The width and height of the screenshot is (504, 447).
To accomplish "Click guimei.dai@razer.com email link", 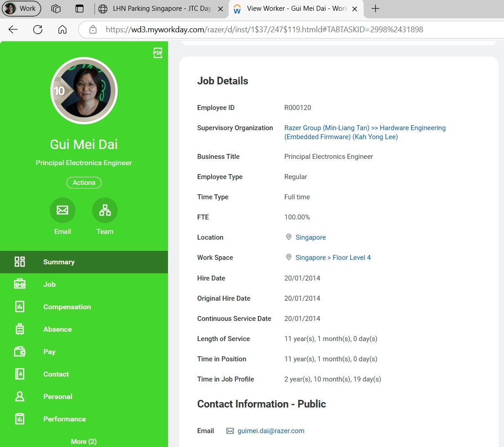I will [271, 431].
